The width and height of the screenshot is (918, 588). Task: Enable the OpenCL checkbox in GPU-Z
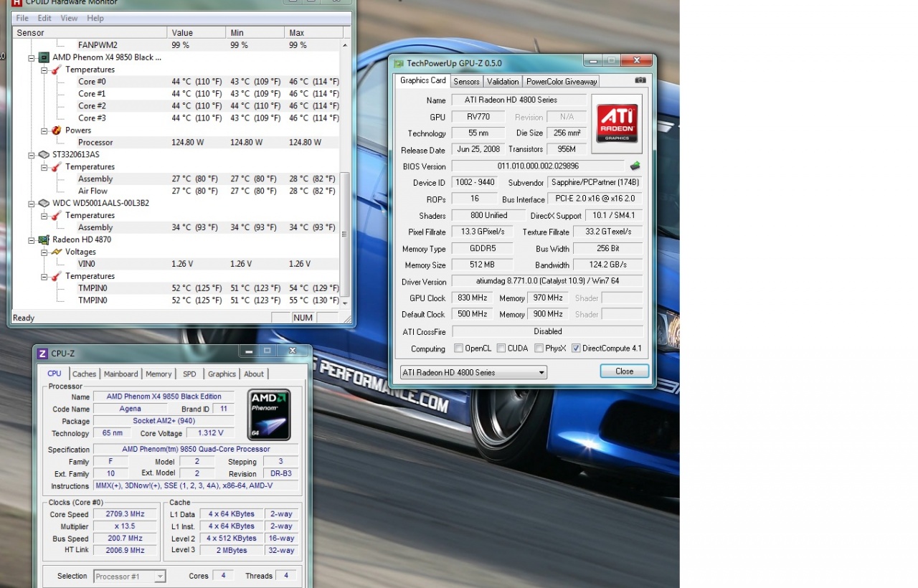point(458,348)
